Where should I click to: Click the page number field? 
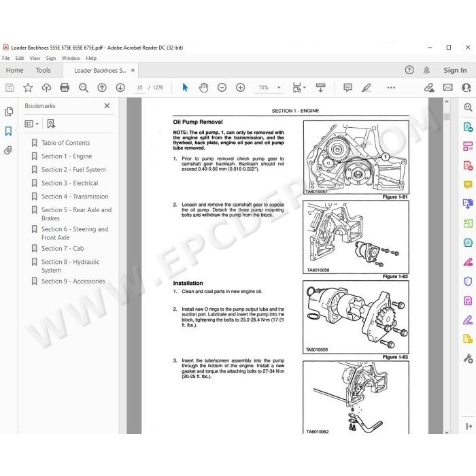(x=139, y=88)
